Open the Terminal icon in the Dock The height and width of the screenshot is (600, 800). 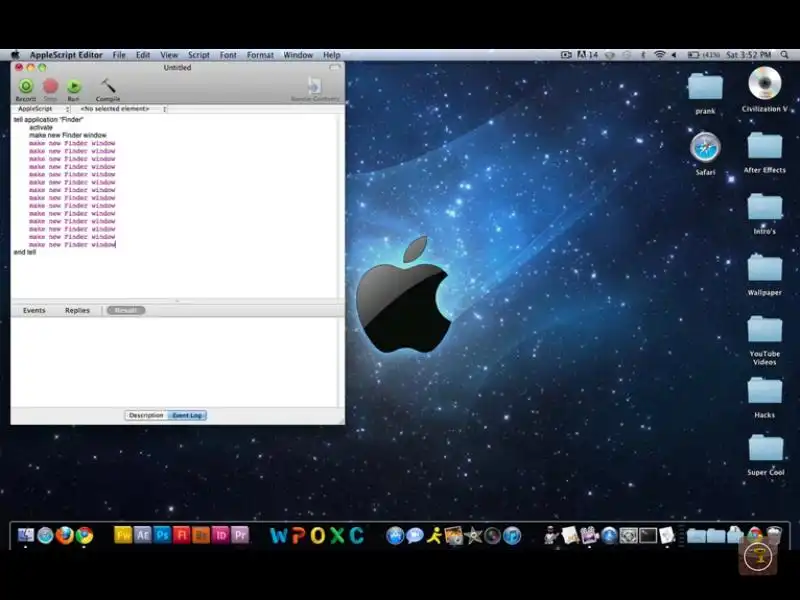648,535
